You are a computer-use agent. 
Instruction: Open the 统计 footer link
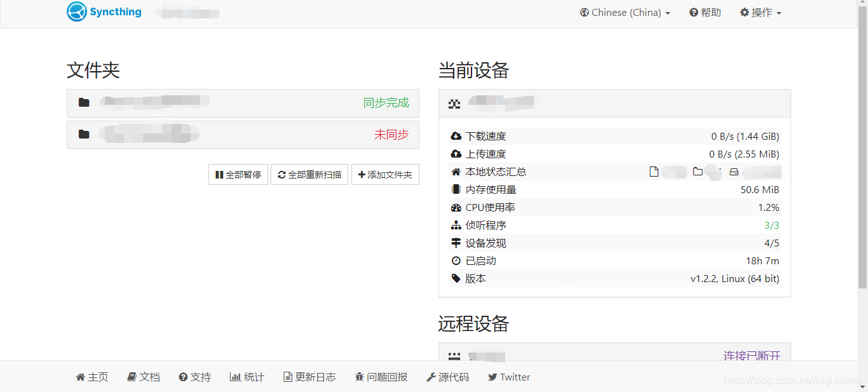(247, 377)
